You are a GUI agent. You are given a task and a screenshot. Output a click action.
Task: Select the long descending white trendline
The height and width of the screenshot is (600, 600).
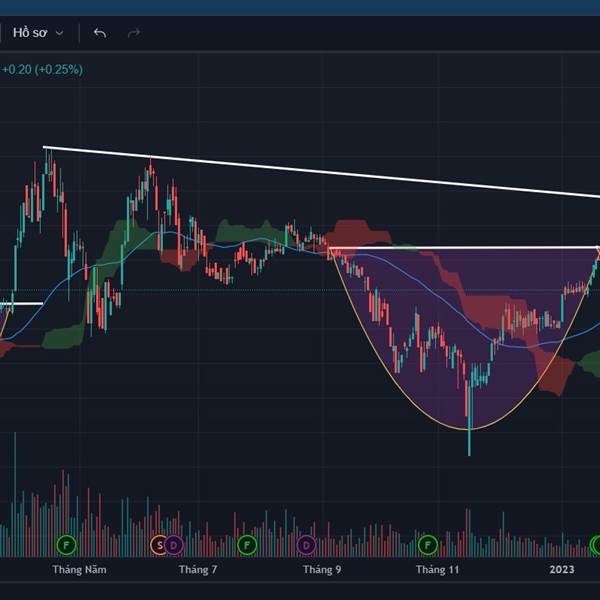[321, 172]
